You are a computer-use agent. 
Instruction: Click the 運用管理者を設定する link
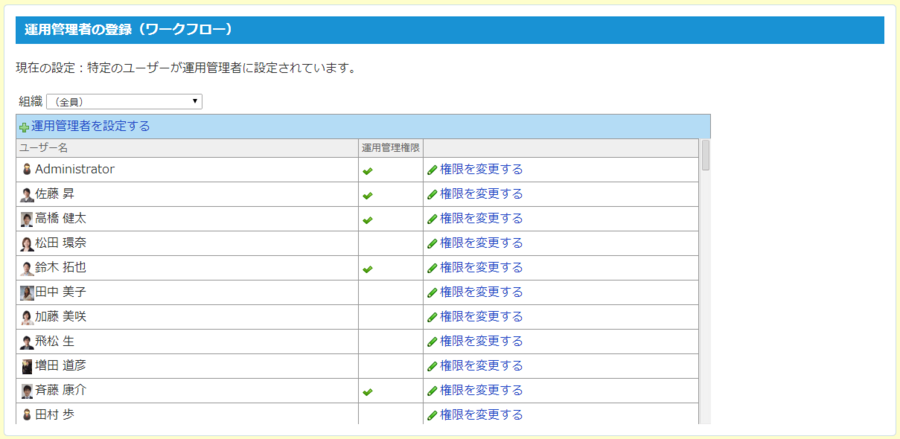(x=90, y=126)
